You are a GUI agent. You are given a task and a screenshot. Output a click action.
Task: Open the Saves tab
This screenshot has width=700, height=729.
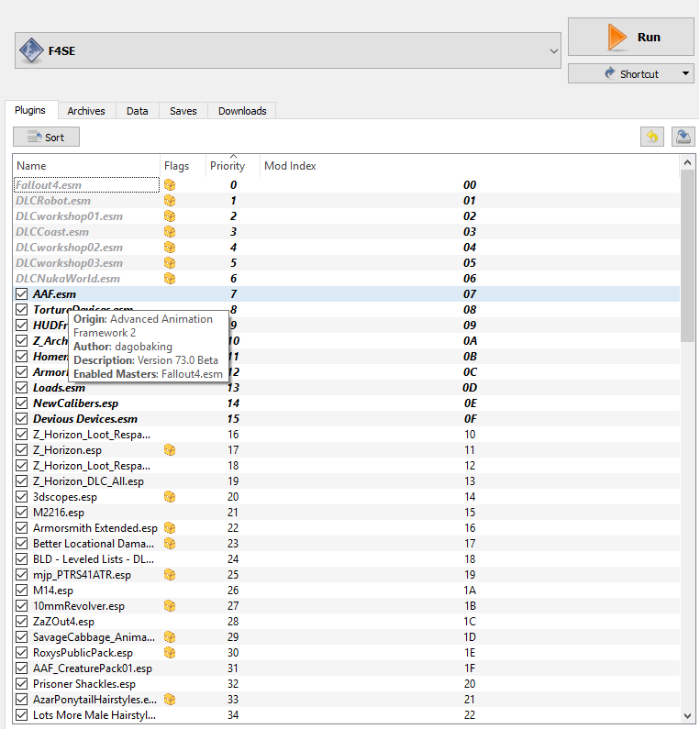183,111
